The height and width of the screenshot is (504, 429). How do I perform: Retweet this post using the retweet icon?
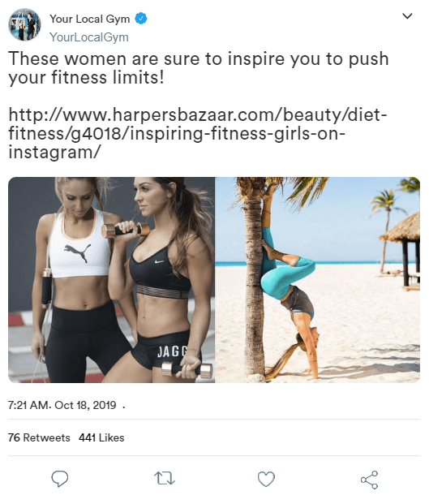coord(165,478)
